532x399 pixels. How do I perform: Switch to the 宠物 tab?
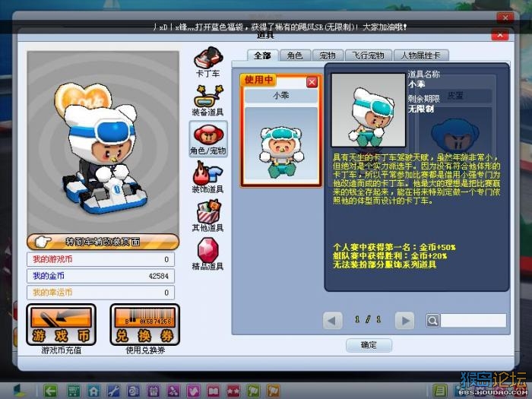[x=328, y=55]
